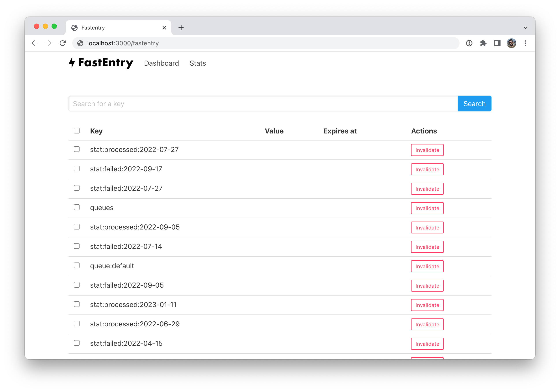Select the stat:failed:2022-09-17 row checkbox
Screen dimensions: 560x392
77,169
